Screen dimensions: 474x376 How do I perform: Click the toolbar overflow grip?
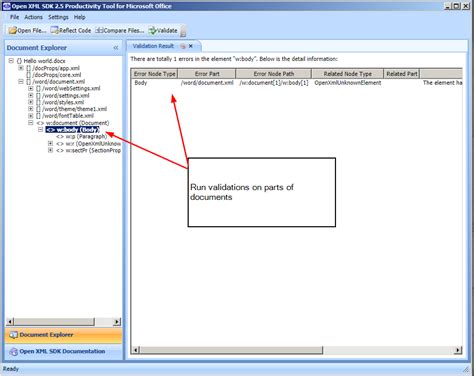pyautogui.click(x=183, y=31)
